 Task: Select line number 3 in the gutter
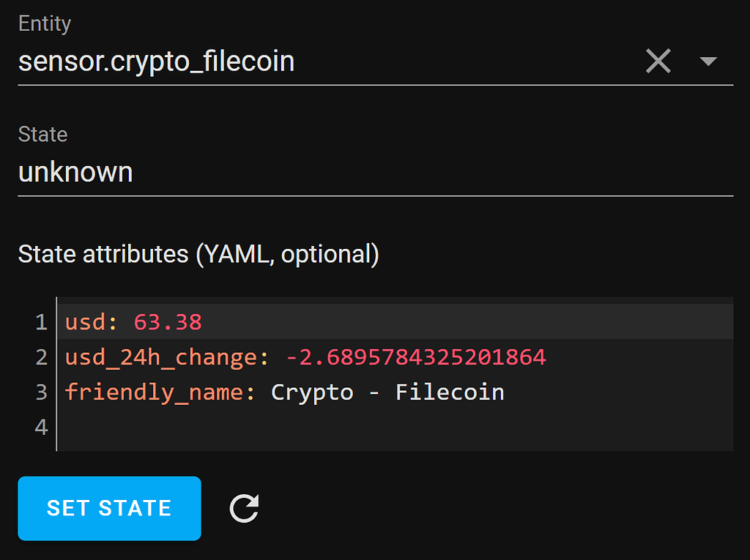tap(41, 392)
